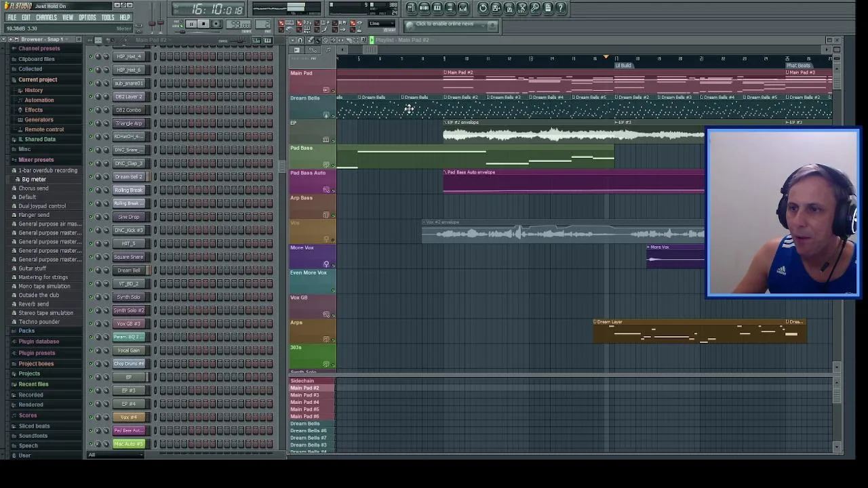
Task: Mute the Main Pad playlist track
Action: [332, 90]
